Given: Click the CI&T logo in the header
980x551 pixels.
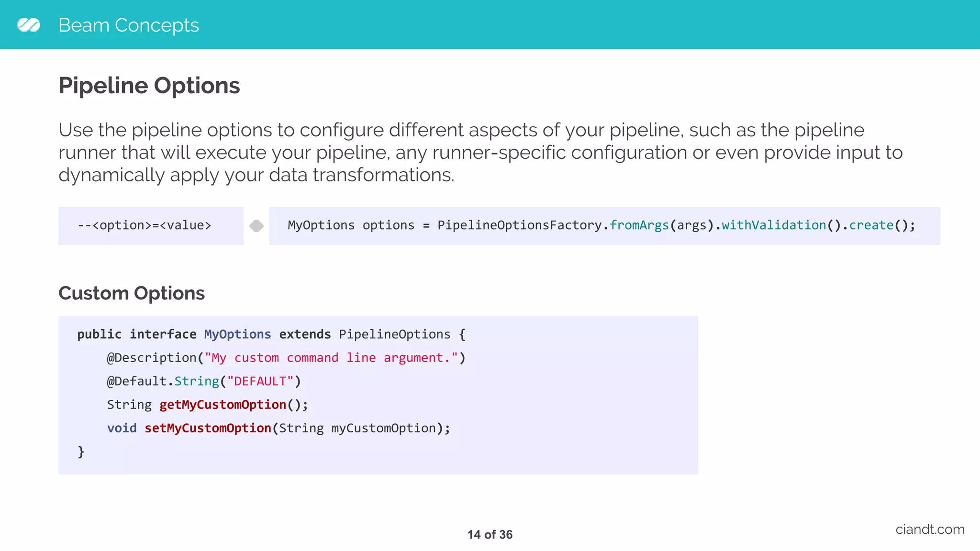Looking at the screenshot, I should pos(29,25).
